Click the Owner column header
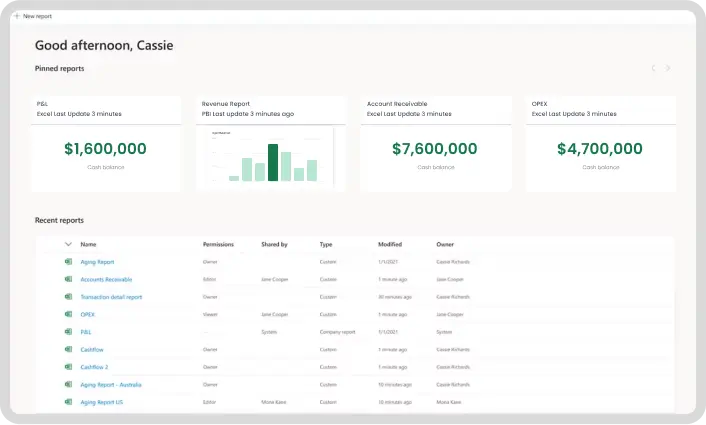Screen dimensions: 706x425 [445, 244]
